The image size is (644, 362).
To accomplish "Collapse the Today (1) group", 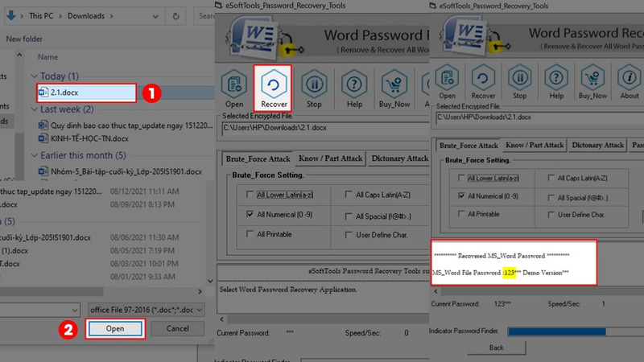I will 35,76.
